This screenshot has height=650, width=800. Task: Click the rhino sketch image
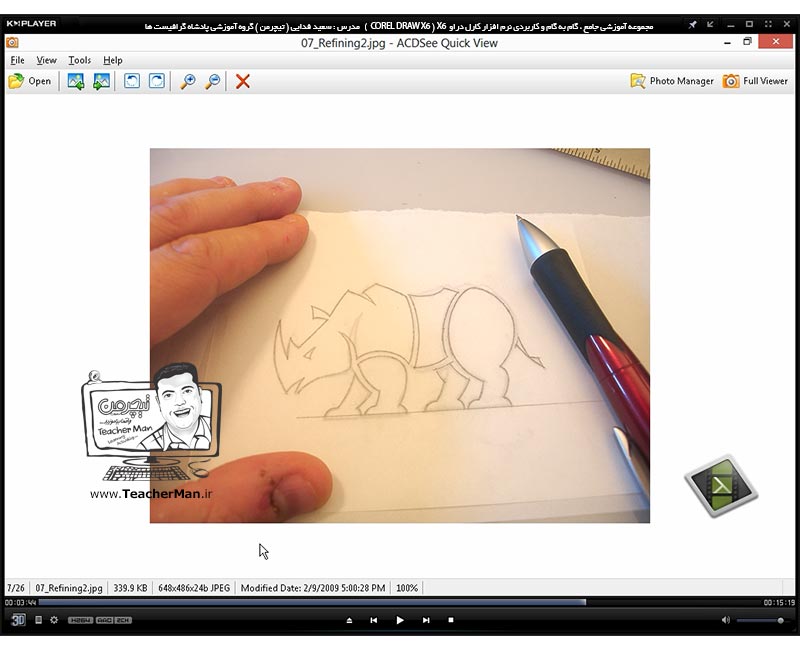tap(399, 335)
